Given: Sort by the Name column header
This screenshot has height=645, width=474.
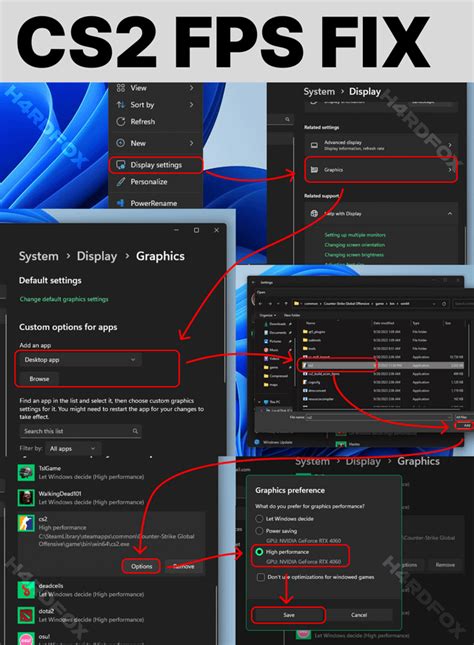Looking at the screenshot, I should coord(311,323).
